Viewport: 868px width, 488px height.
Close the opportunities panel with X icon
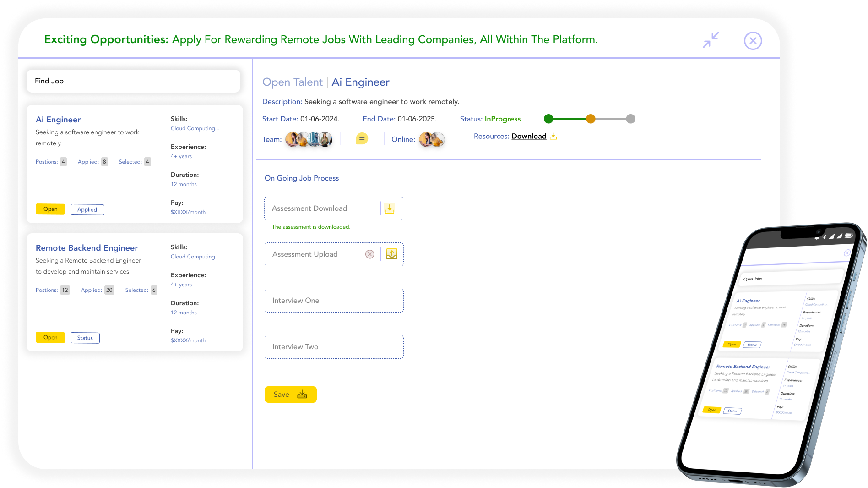[753, 41]
